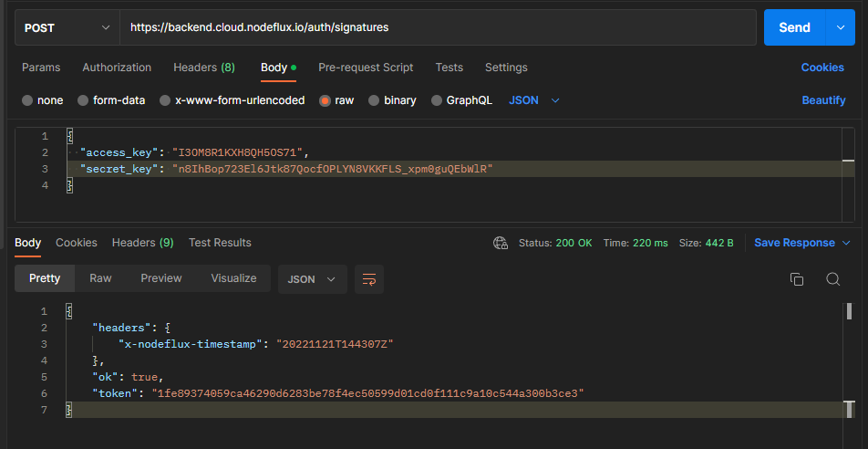868x449 pixels.
Task: Open the response format JSON dropdown
Action: (312, 279)
